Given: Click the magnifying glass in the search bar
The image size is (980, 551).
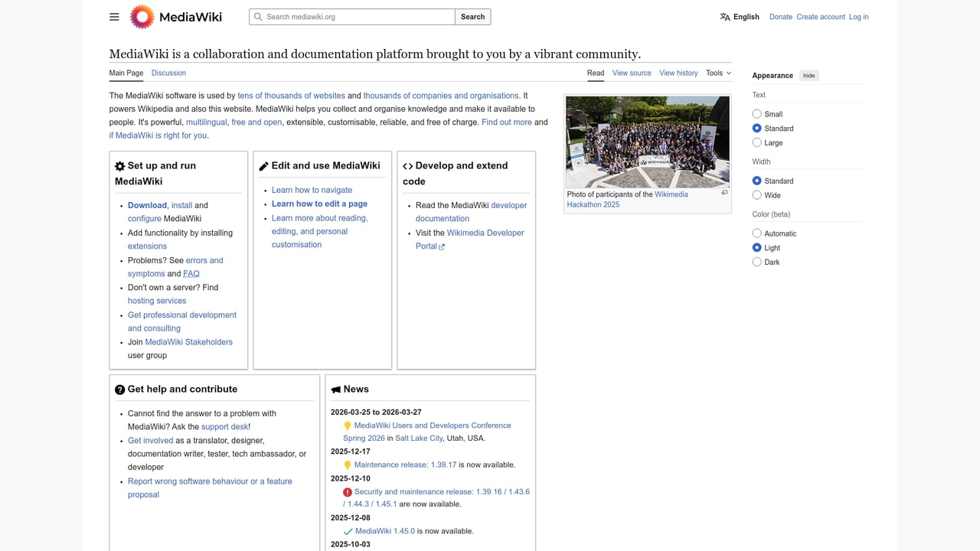Looking at the screenshot, I should click(257, 16).
